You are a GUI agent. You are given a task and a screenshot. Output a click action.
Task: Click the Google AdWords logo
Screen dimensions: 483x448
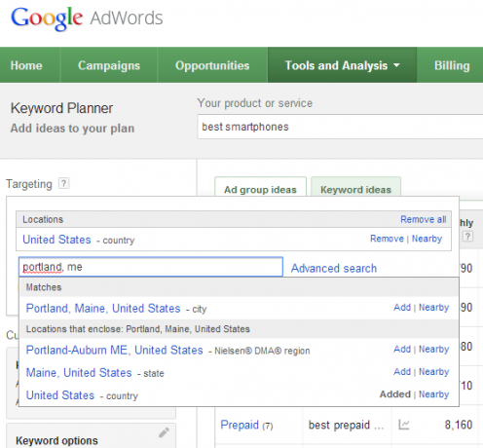87,19
